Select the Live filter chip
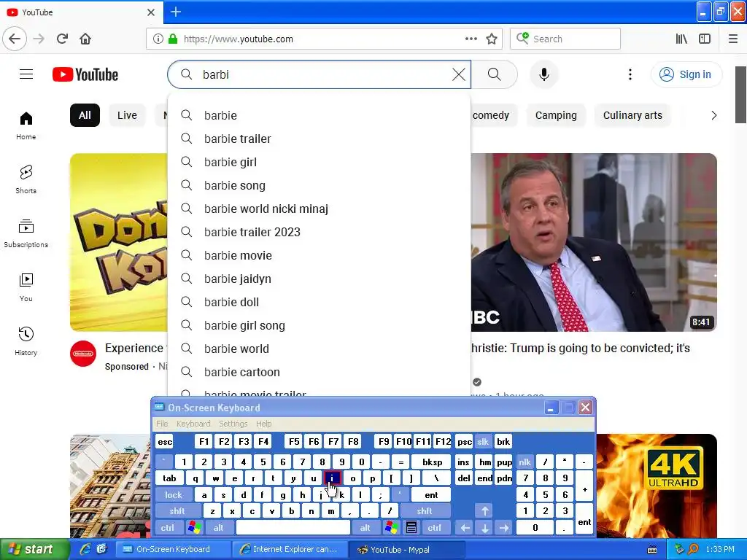The height and width of the screenshot is (560, 747). coord(127,115)
